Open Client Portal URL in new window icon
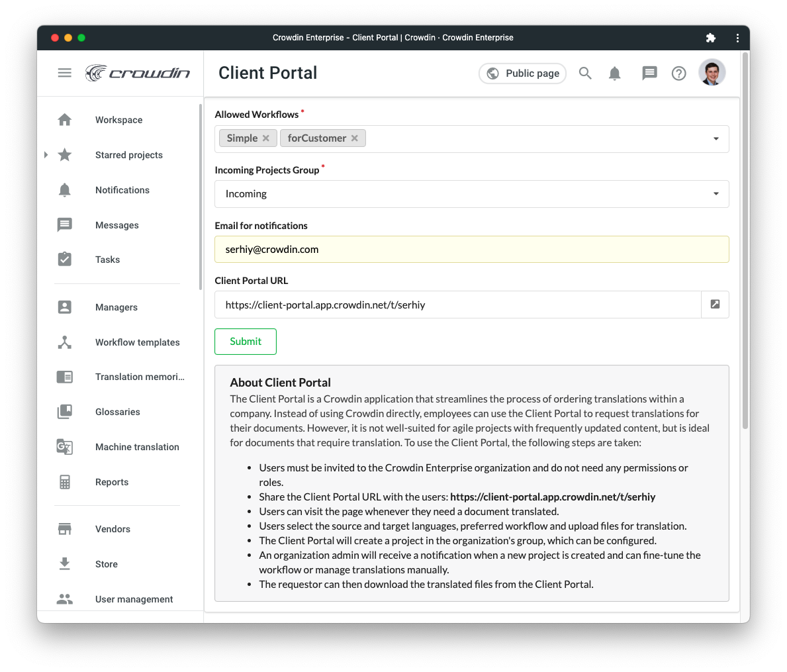This screenshot has height=672, width=787. (715, 304)
